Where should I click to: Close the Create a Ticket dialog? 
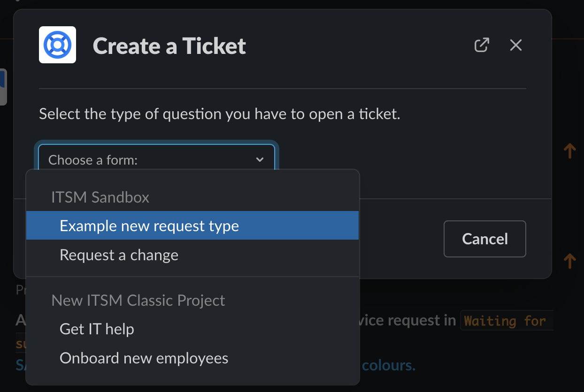click(516, 45)
